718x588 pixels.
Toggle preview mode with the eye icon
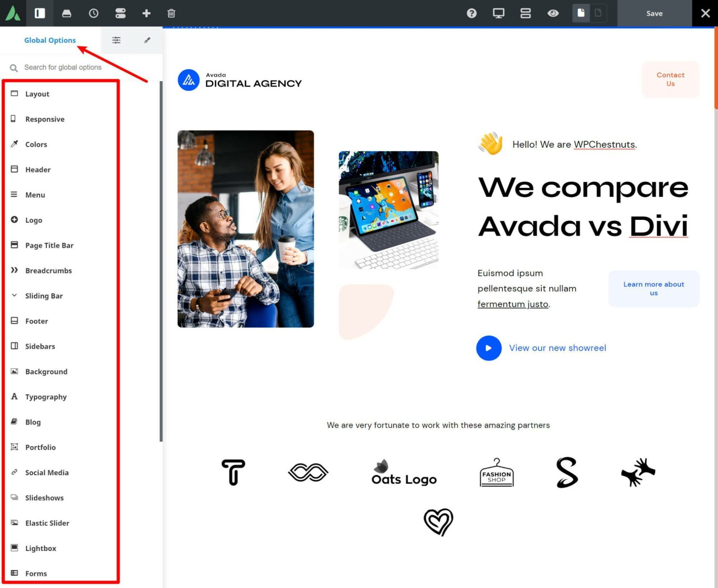click(553, 13)
